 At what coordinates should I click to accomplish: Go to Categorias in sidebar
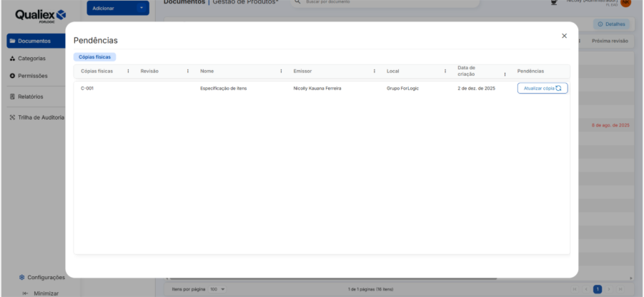31,59
